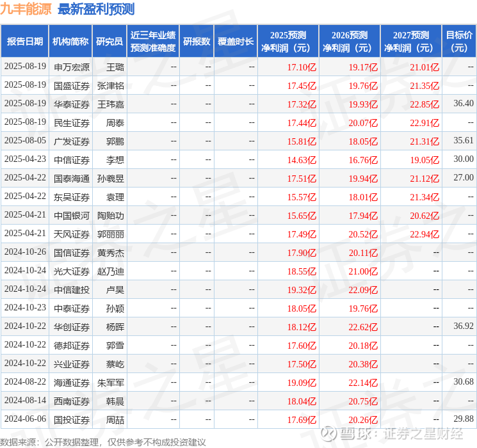Select the 华泰证券 institution cell
477x448 pixels.
[x=72, y=104]
